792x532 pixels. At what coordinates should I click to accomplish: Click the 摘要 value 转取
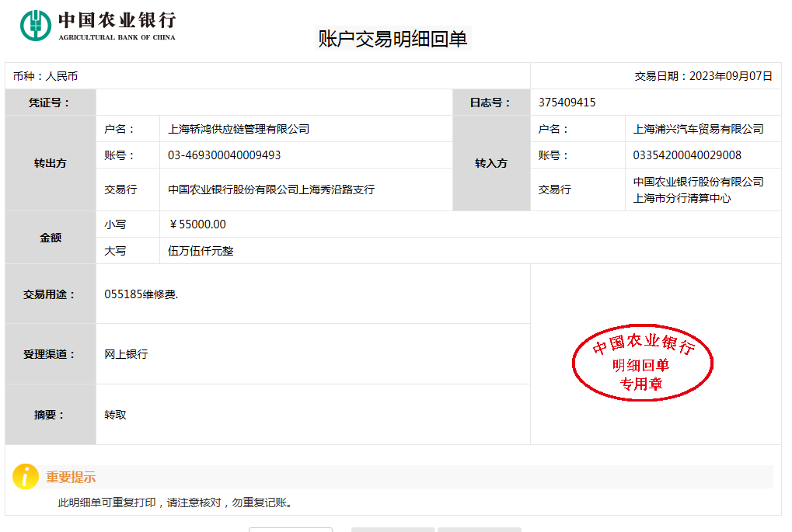coord(115,415)
